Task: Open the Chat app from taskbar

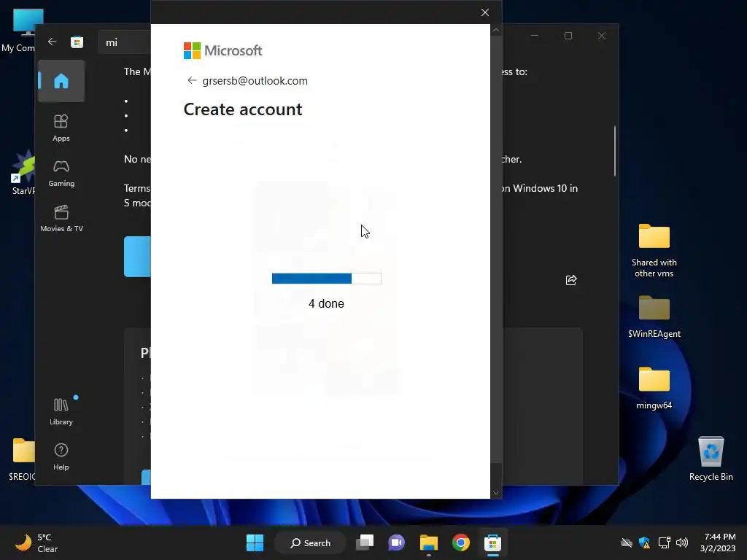Action: [x=396, y=542]
